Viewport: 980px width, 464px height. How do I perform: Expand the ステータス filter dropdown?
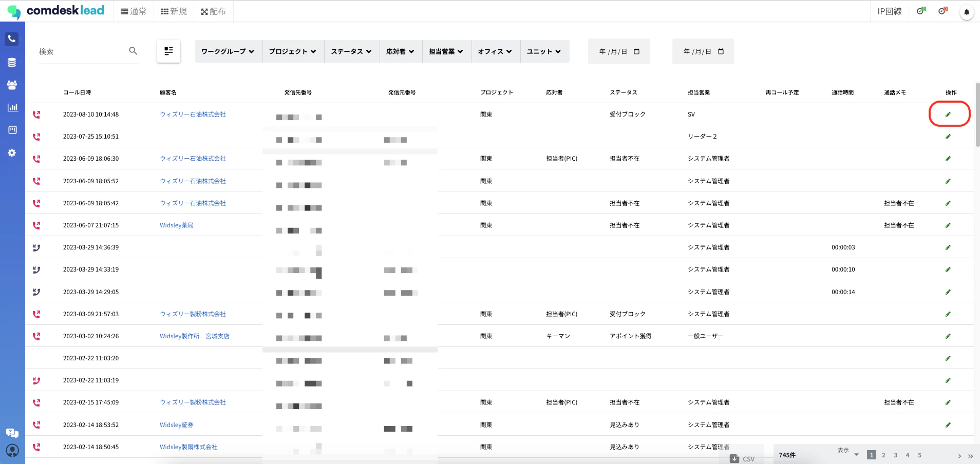pyautogui.click(x=352, y=51)
